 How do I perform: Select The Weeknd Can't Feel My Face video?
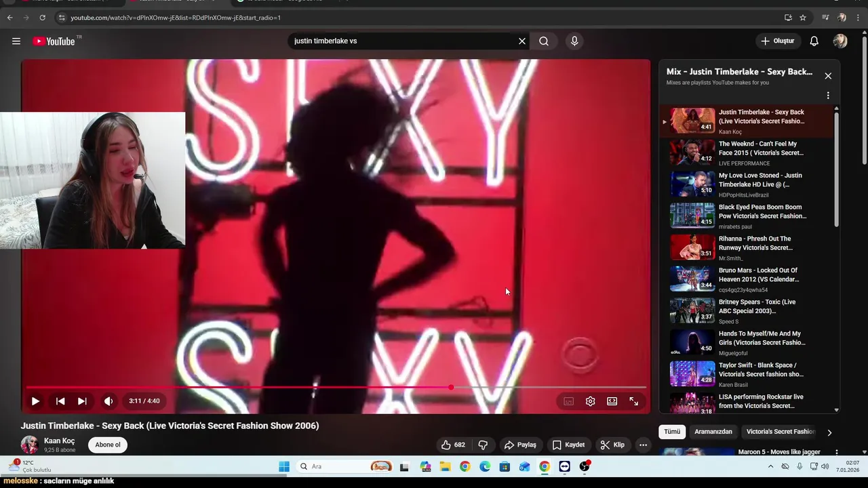point(746,152)
